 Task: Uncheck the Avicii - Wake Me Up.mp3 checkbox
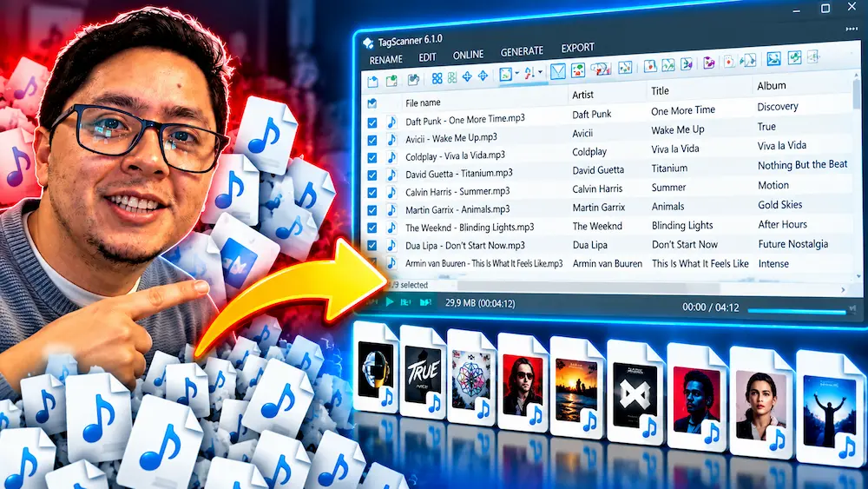click(372, 141)
